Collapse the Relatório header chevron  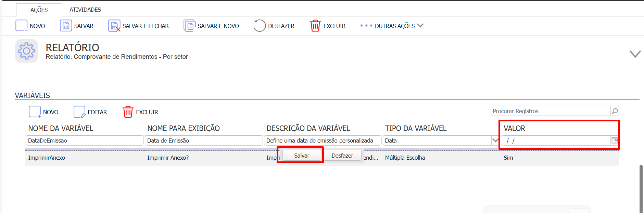point(635,54)
